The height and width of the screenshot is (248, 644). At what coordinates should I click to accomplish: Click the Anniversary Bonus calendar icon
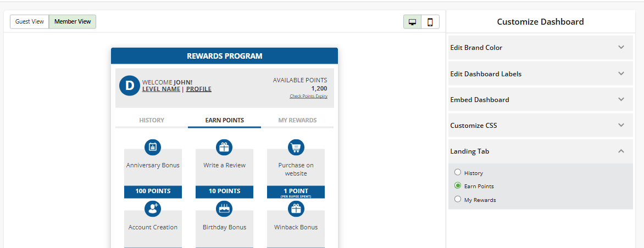pyautogui.click(x=153, y=147)
